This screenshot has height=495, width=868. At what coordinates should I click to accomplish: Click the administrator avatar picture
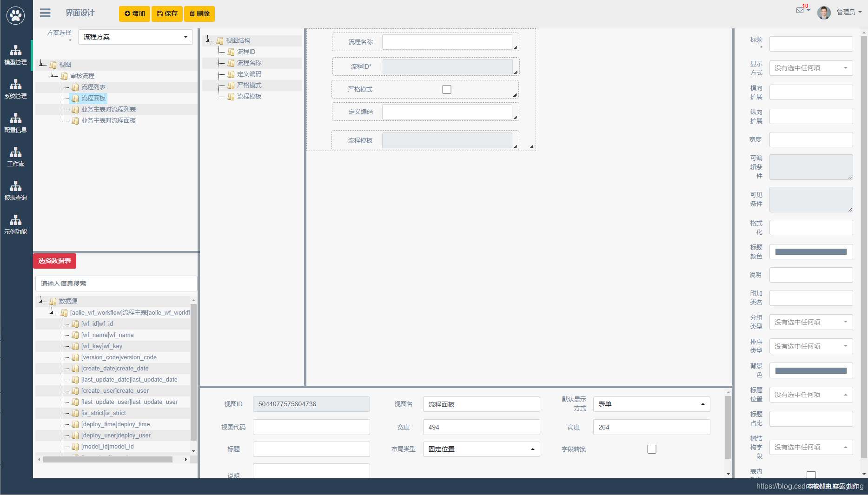click(824, 13)
